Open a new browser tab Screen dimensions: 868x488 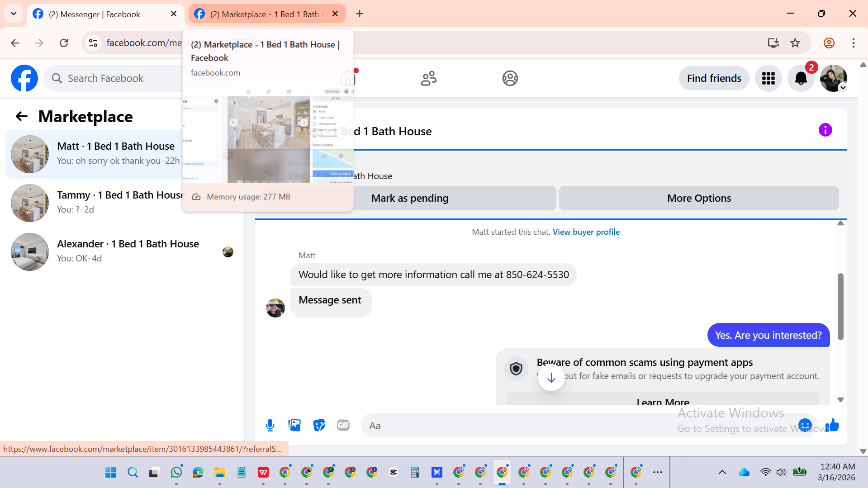click(x=360, y=14)
